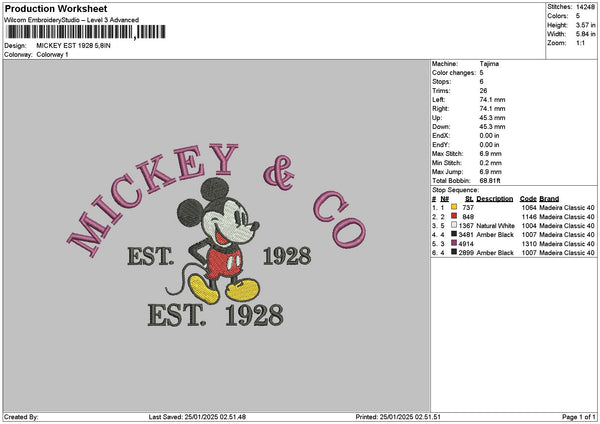Click the Mickey Mouse embroidery design preview

[217, 235]
